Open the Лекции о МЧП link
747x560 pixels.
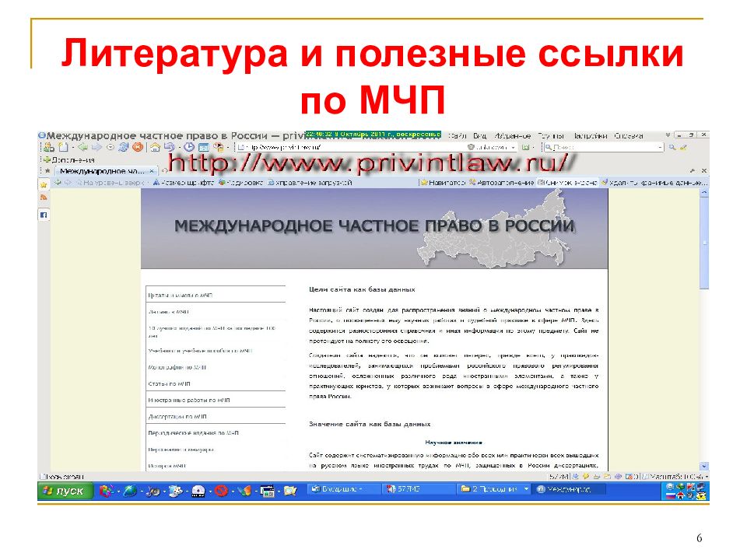coord(169,312)
